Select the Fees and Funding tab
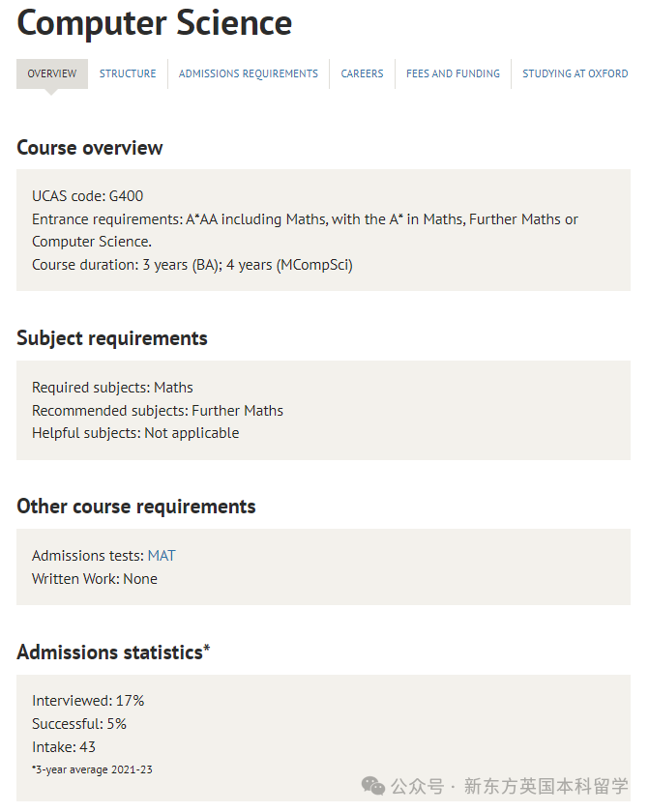Viewport: 649px width, 812px height. tap(453, 73)
